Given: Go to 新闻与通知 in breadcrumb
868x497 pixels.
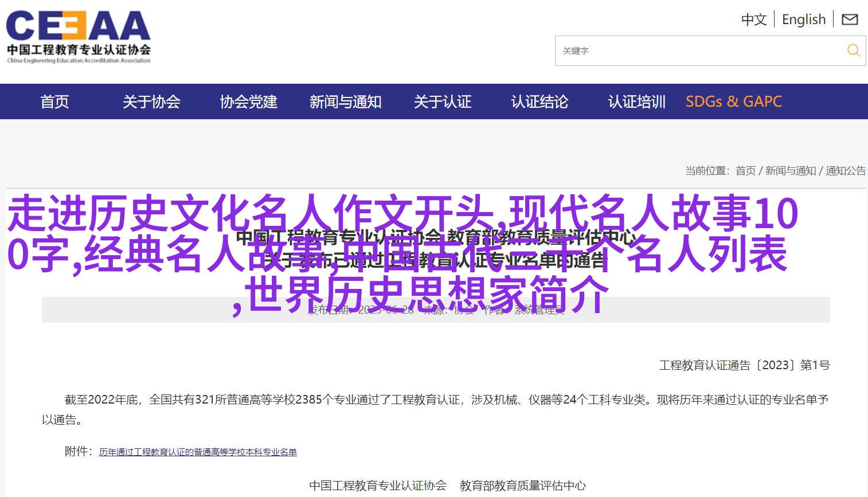Looking at the screenshot, I should point(791,170).
